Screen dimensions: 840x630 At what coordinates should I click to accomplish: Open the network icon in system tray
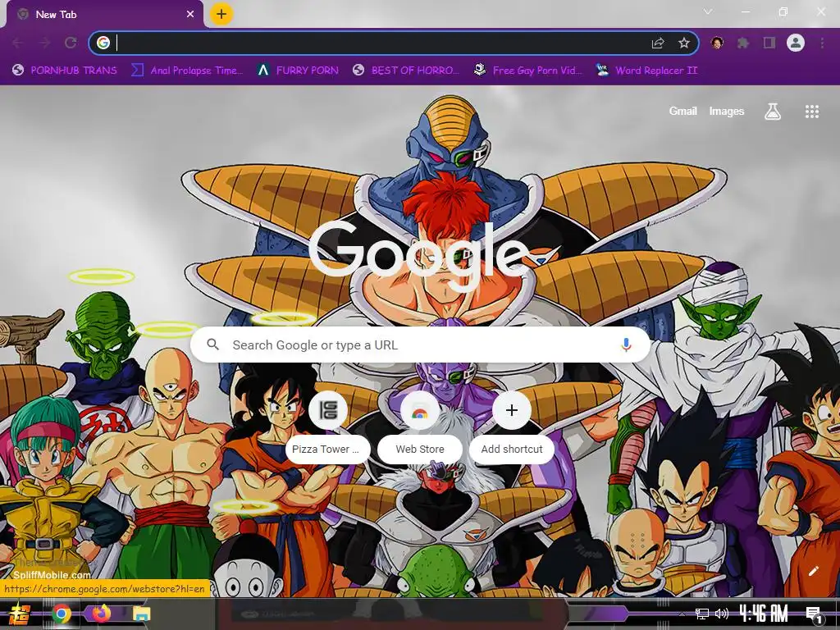702,614
